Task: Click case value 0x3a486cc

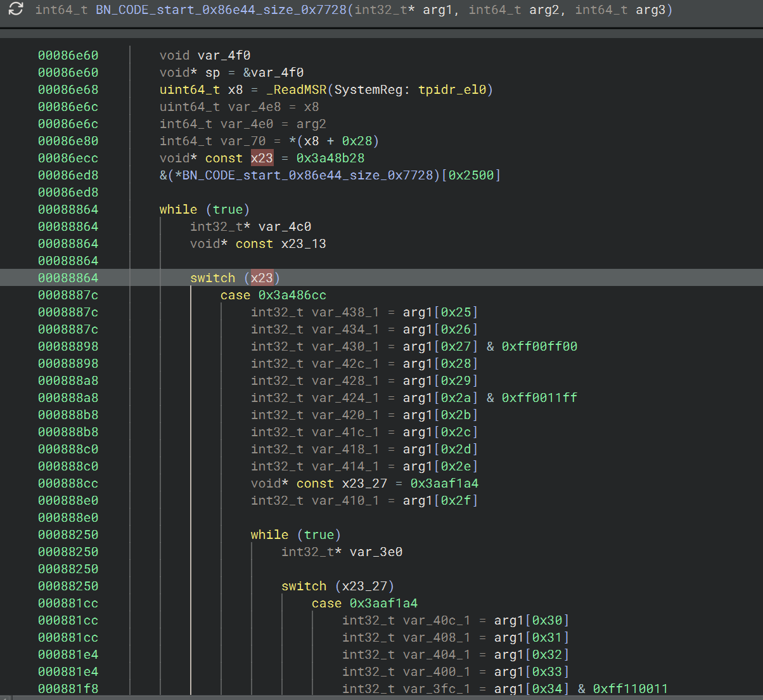Action: (292, 295)
